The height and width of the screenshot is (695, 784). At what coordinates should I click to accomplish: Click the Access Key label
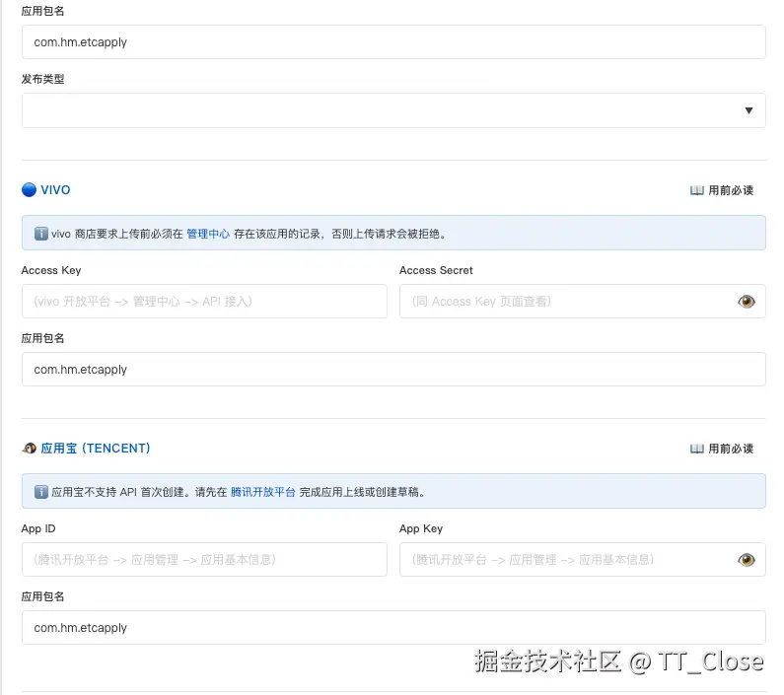[51, 270]
